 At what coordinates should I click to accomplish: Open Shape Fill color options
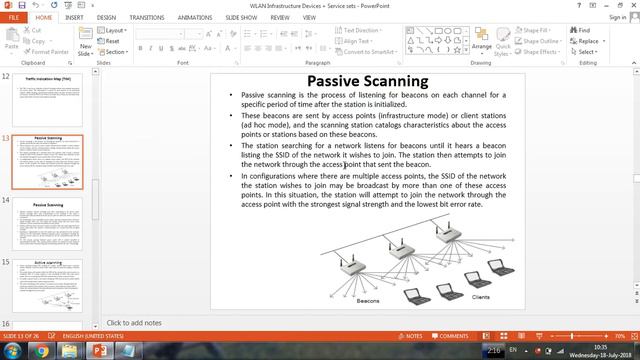pos(533,30)
